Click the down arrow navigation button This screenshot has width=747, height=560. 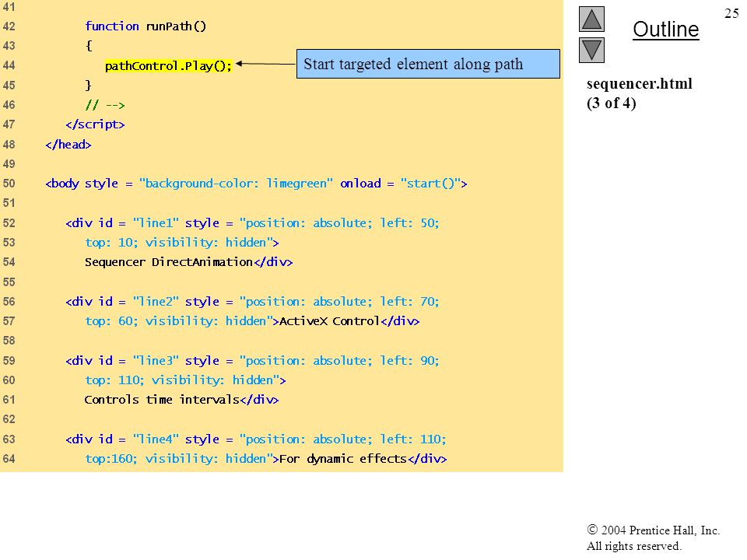pyautogui.click(x=591, y=50)
